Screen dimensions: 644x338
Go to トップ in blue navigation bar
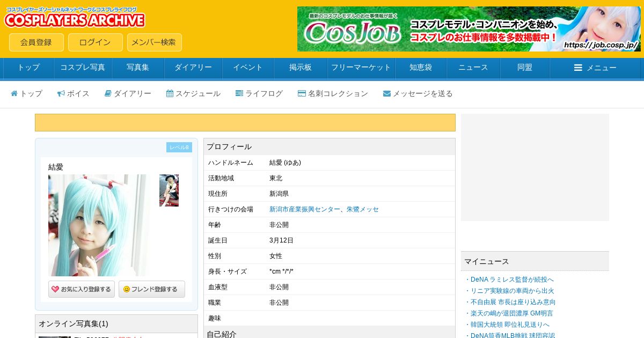(29, 68)
